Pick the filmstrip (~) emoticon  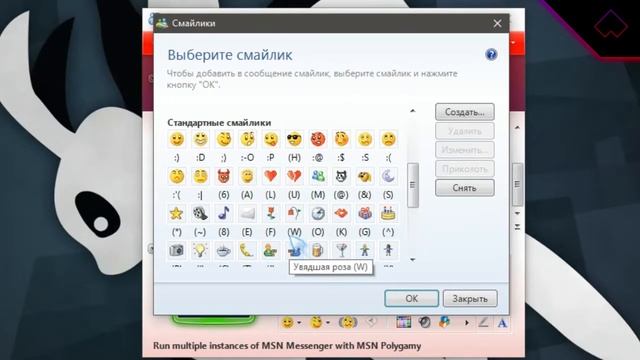[200, 213]
